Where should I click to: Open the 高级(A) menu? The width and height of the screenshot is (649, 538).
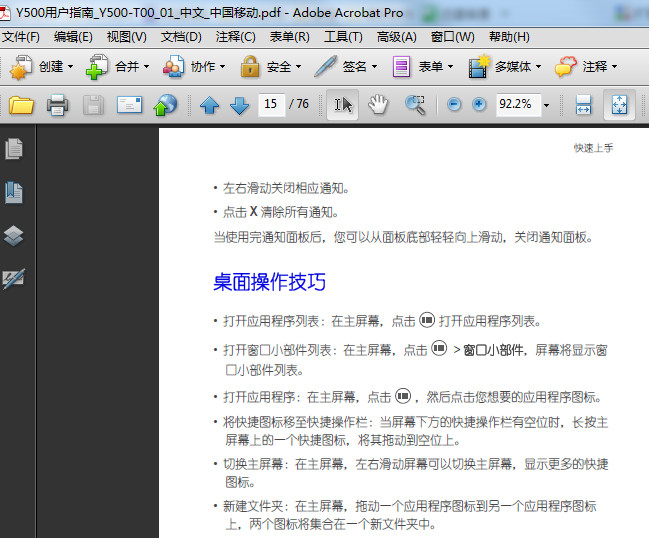pyautogui.click(x=397, y=37)
